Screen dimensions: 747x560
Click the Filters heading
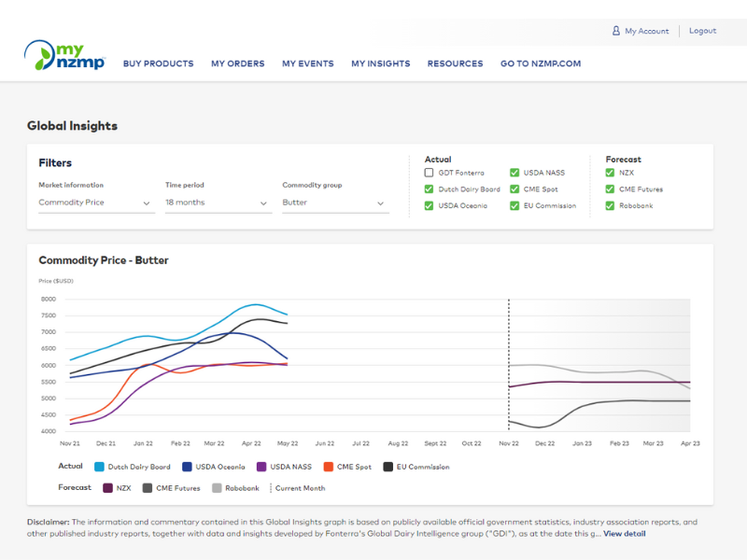pos(55,162)
